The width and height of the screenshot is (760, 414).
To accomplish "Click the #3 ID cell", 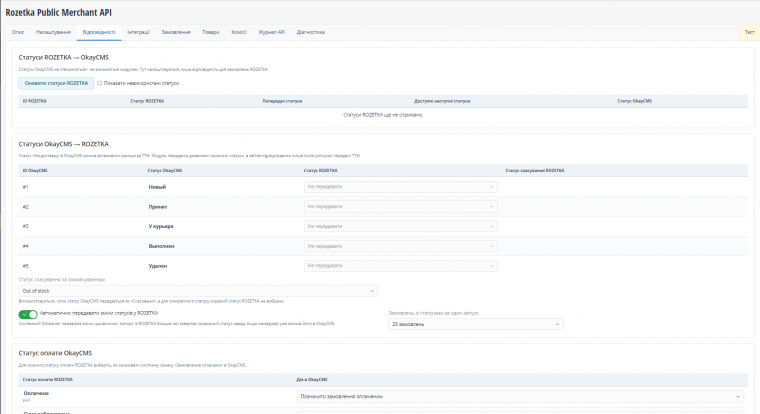I will coord(26,226).
